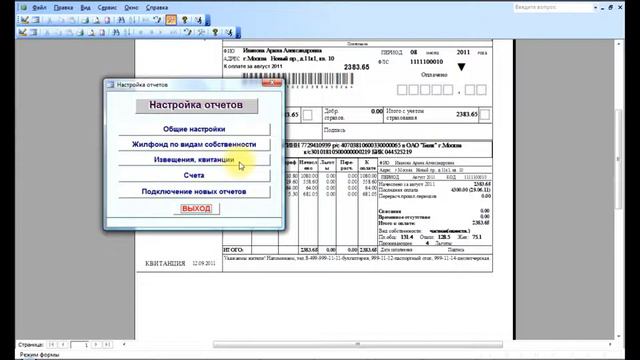Click the 'КВИТАНЦИЯ' label on the receipt
Image resolution: width=640 pixels, height=360 pixels.
click(x=165, y=263)
